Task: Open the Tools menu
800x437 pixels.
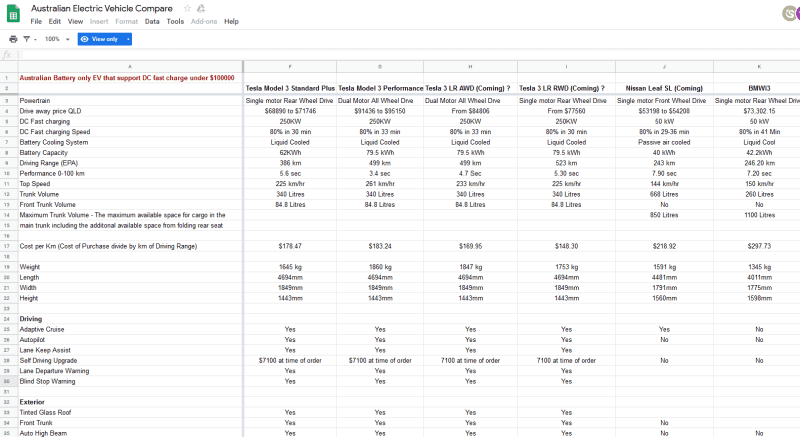Action: point(175,21)
